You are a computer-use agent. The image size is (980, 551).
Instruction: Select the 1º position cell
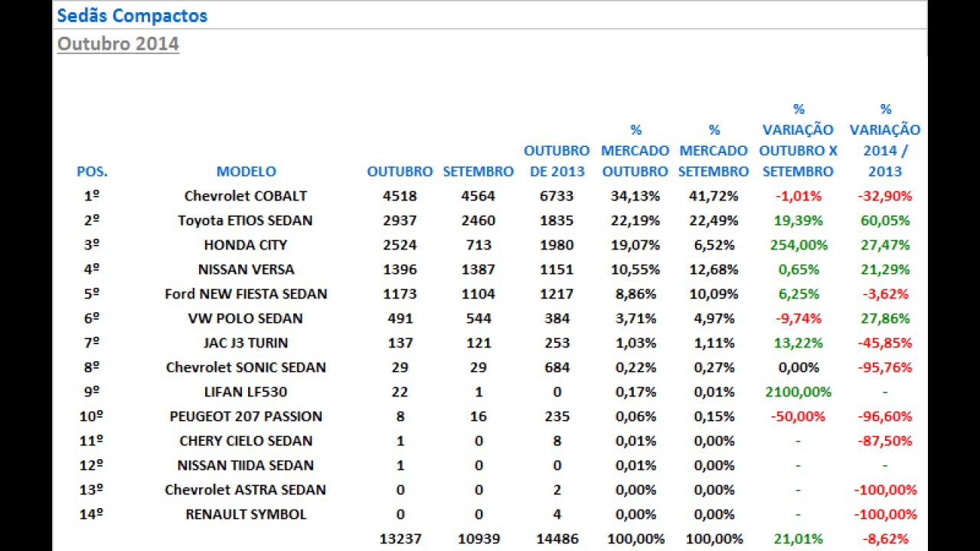92,196
